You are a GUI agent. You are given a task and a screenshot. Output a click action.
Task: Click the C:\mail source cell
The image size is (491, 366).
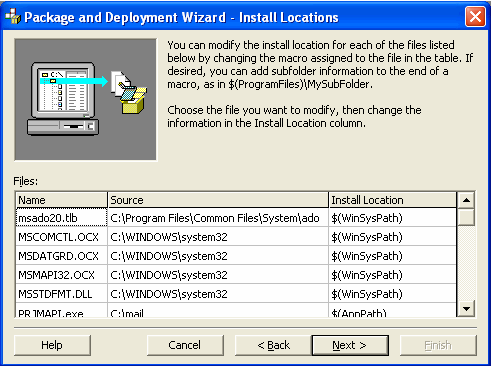(x=218, y=310)
